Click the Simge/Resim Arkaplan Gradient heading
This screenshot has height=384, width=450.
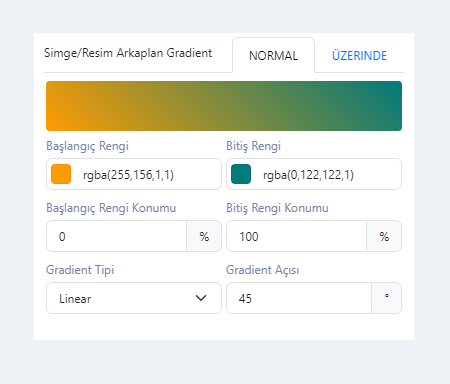coord(128,53)
